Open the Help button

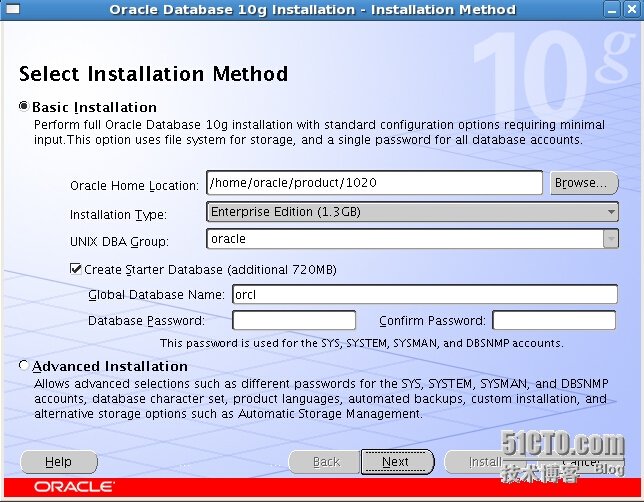coord(59,462)
